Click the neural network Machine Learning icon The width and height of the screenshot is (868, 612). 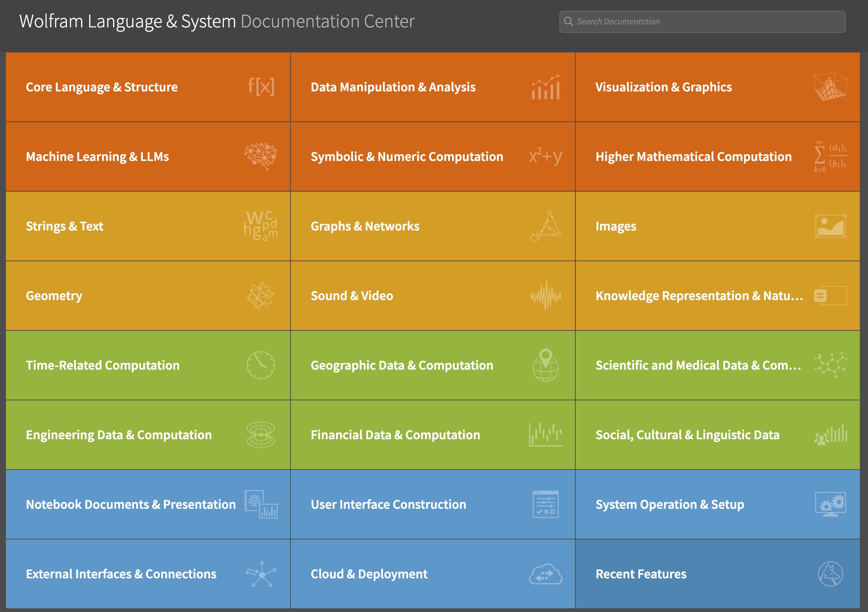[x=261, y=156]
